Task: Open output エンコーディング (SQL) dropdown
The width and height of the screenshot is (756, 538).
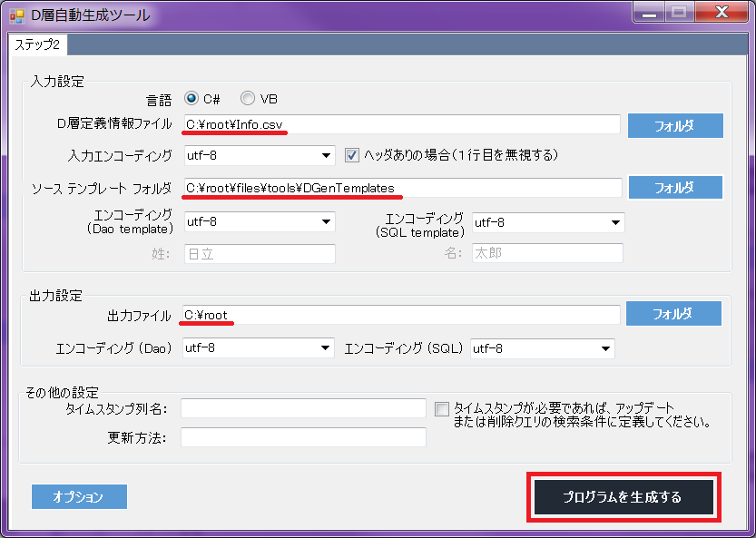Action: click(542, 348)
